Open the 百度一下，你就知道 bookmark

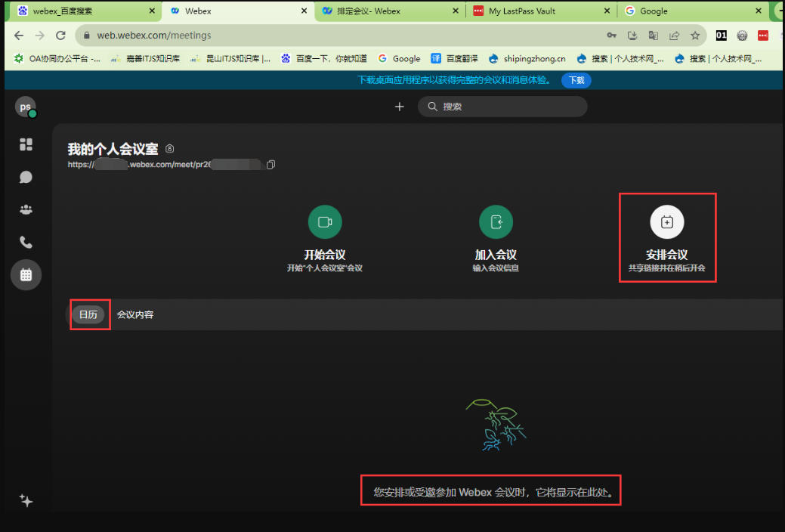pyautogui.click(x=324, y=59)
